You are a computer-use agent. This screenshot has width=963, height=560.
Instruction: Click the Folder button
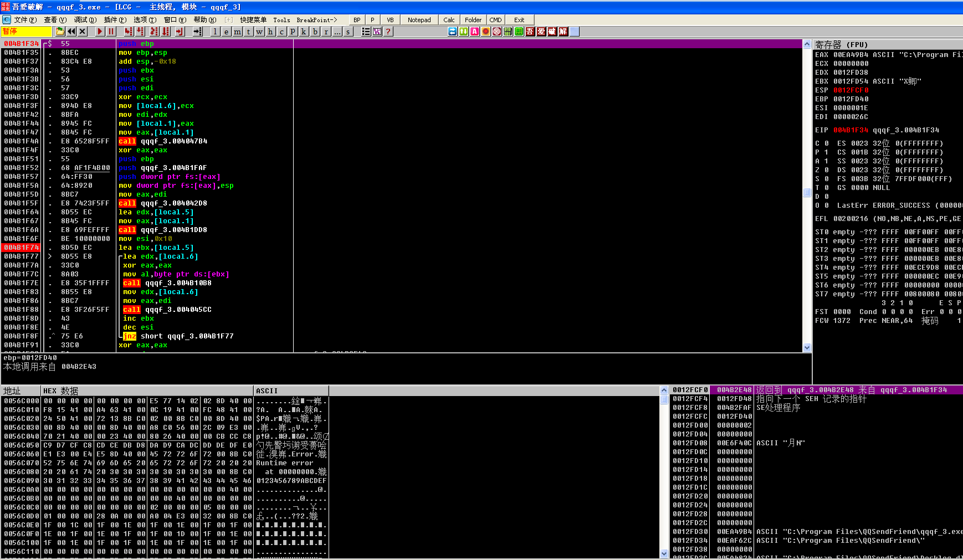pyautogui.click(x=473, y=20)
